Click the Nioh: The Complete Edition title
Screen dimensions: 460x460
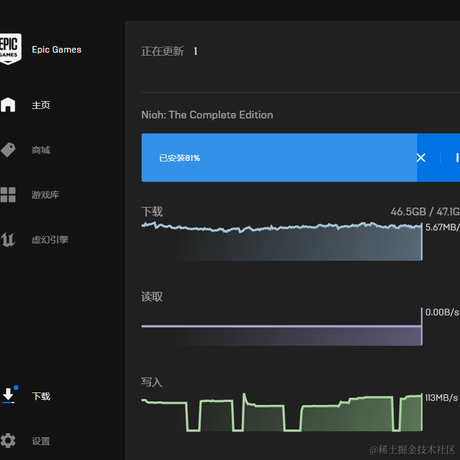pyautogui.click(x=207, y=115)
